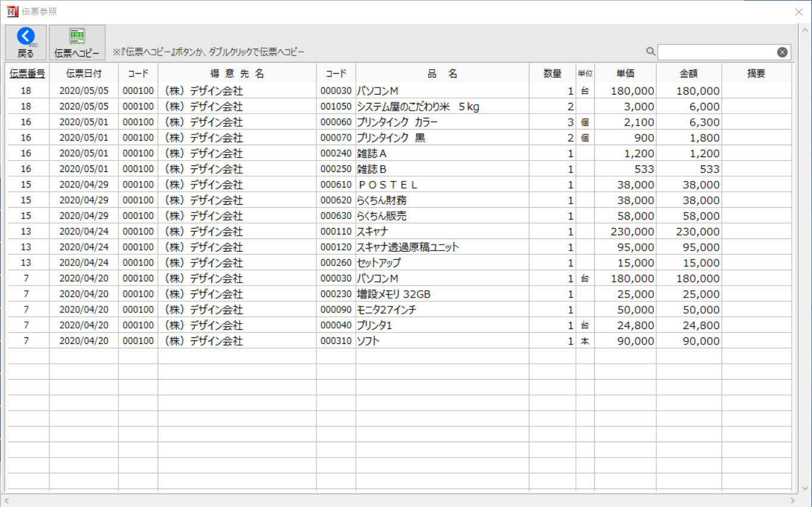Select the らくちん財務 item row

(x=381, y=201)
